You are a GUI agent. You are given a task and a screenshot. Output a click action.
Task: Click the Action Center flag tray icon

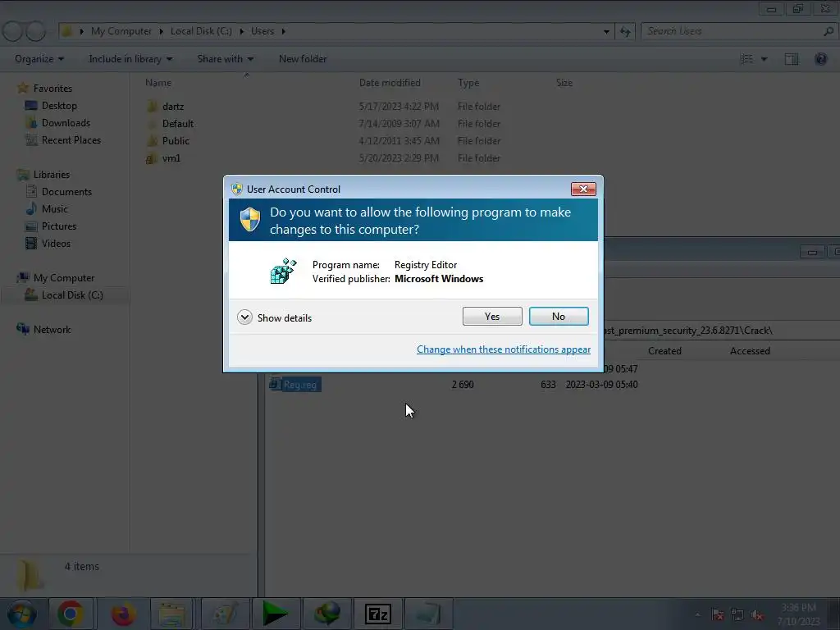[x=718, y=615]
